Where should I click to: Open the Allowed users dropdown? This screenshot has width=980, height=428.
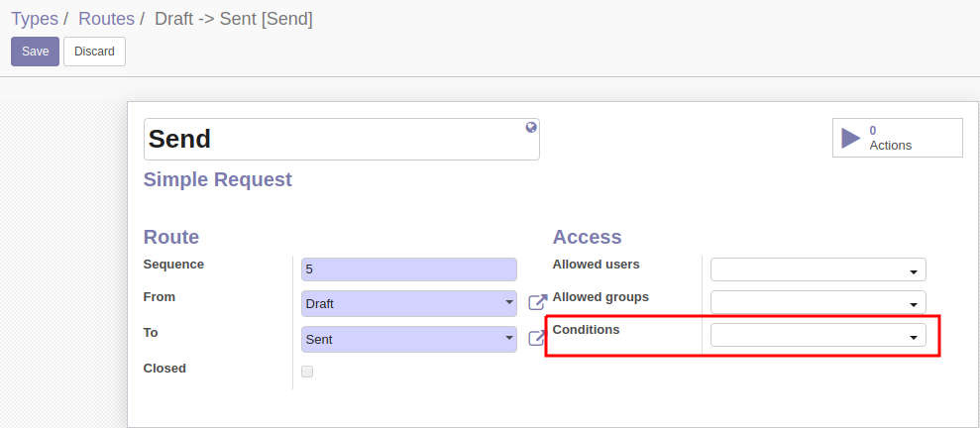coord(818,269)
